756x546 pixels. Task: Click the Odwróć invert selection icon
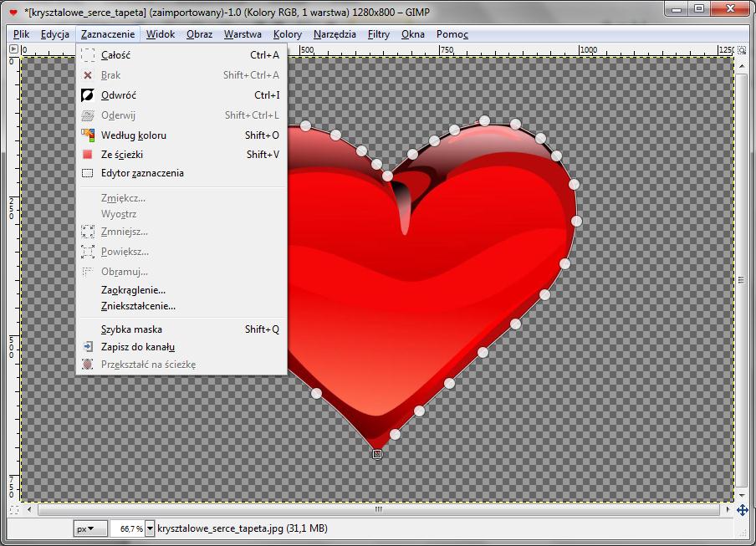coord(88,95)
